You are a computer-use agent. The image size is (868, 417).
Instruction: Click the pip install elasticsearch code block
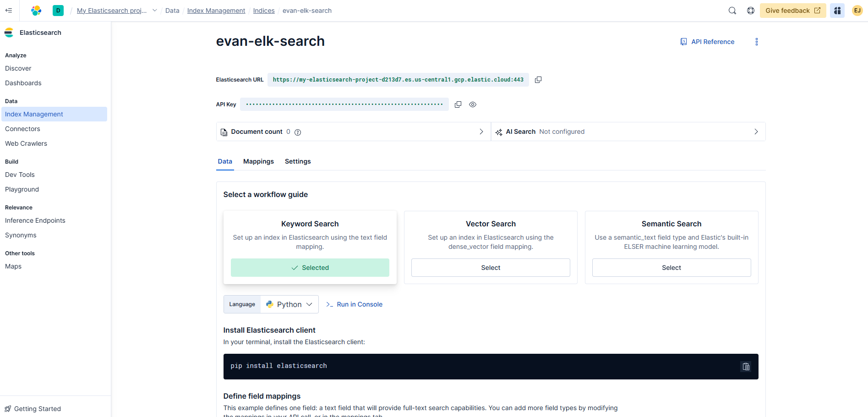click(x=491, y=367)
